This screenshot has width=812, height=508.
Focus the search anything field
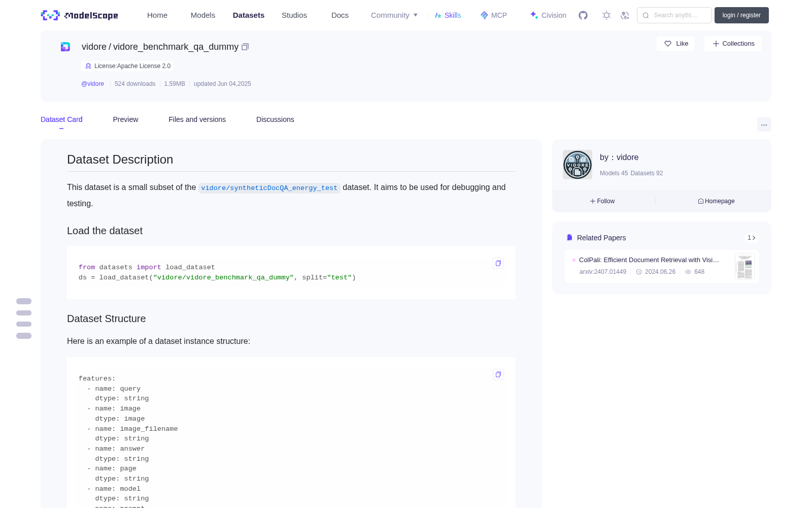tap(674, 15)
